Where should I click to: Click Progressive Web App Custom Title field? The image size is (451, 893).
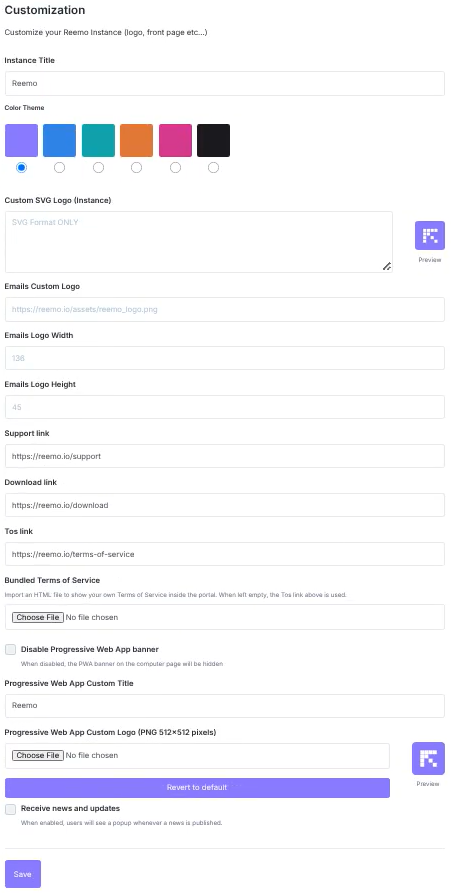click(225, 706)
